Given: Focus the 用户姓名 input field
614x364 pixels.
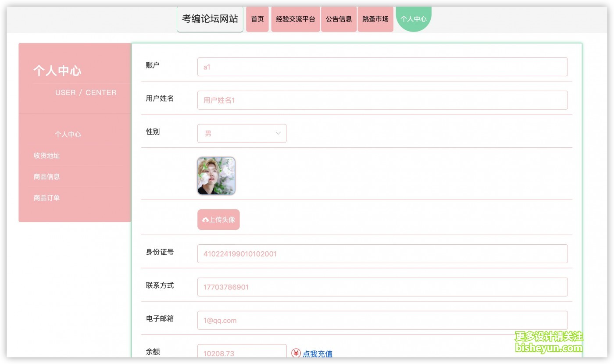Looking at the screenshot, I should (382, 100).
